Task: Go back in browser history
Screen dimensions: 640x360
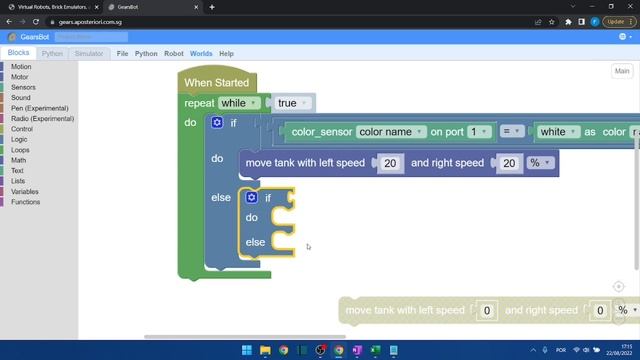Action: tap(9, 22)
